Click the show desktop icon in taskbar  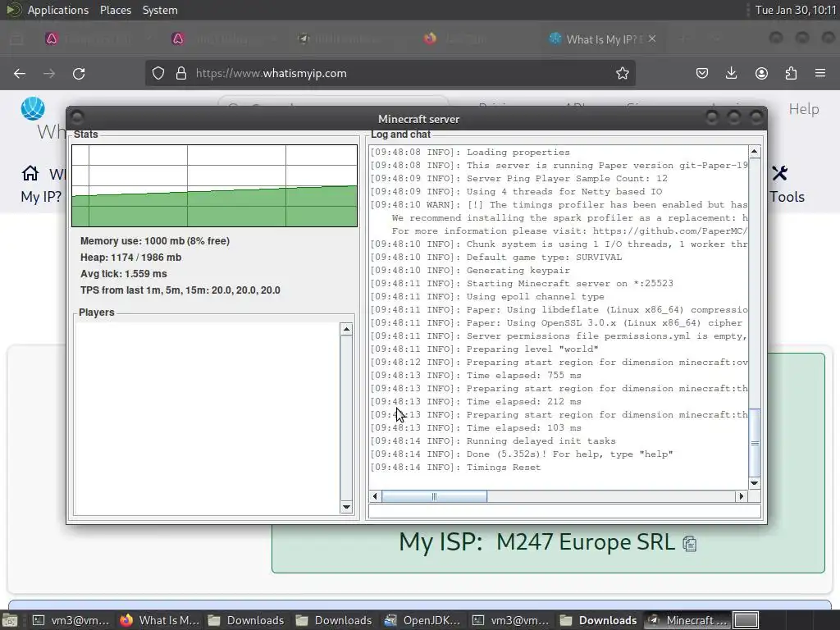[x=9, y=620]
